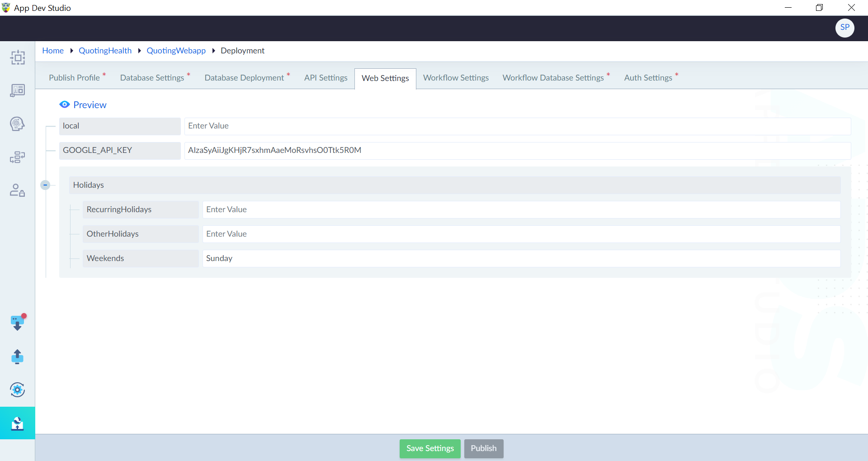The width and height of the screenshot is (868, 461).
Task: Switch to Workflow Settings tab
Action: click(x=456, y=78)
